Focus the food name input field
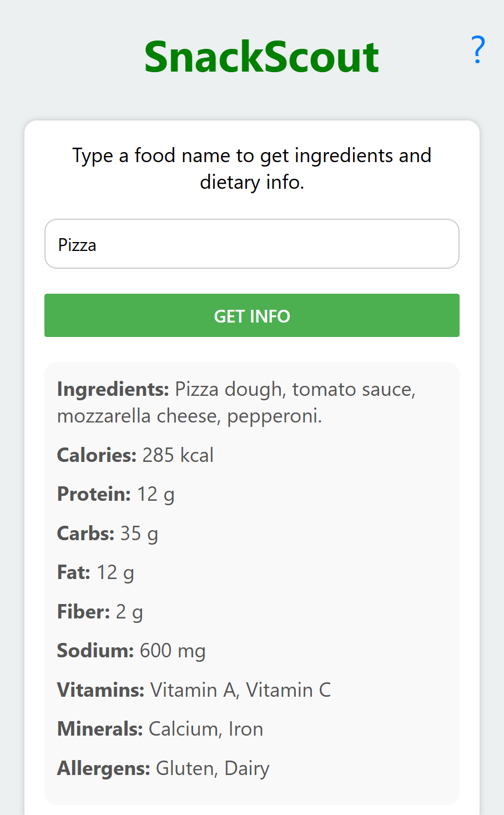504x815 pixels. pos(252,244)
